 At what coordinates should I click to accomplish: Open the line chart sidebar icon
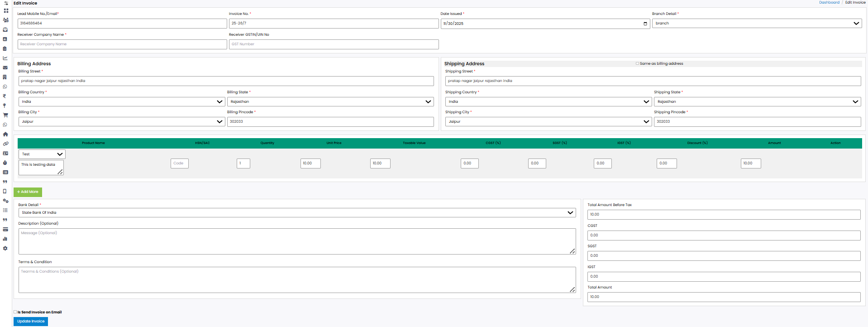click(5, 58)
